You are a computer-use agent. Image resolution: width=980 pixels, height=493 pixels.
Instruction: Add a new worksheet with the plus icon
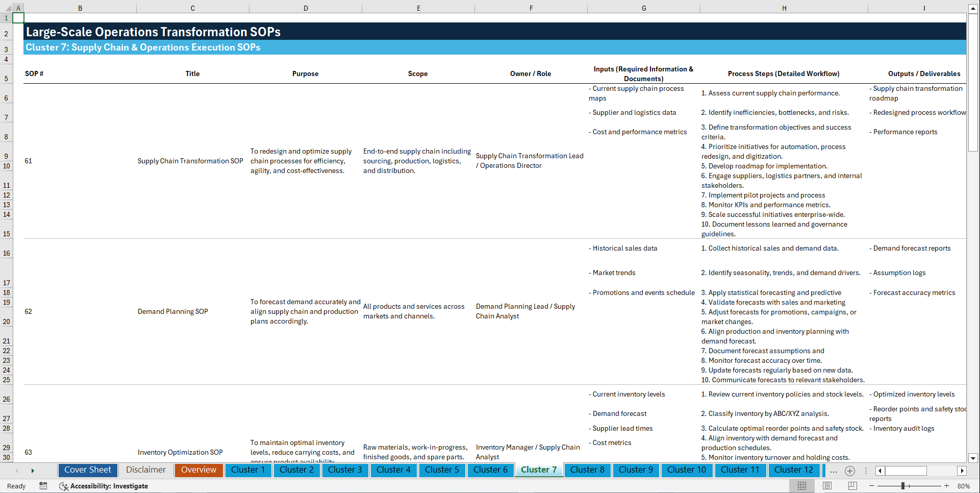tap(849, 471)
